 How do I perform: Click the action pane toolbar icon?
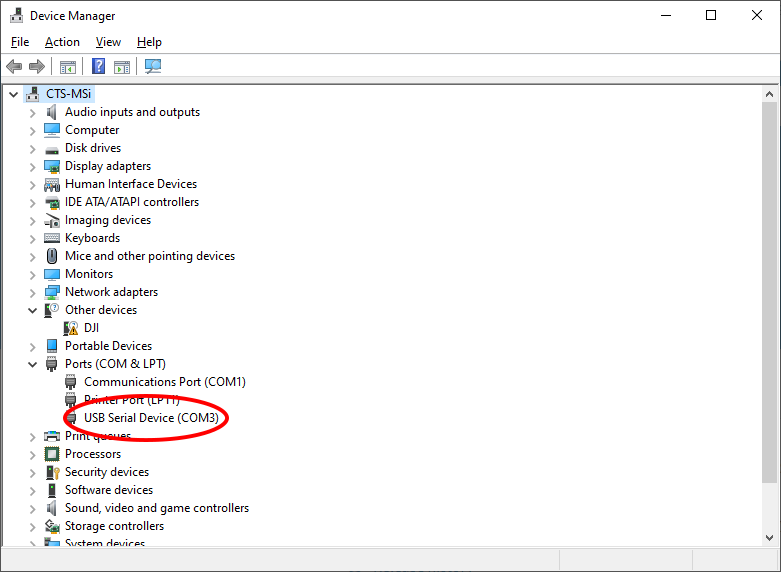coord(122,66)
